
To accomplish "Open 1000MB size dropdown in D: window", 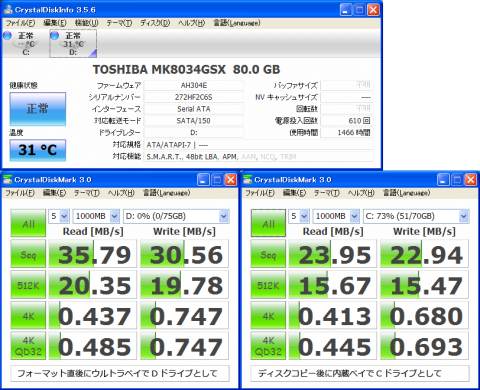I will pos(96,216).
